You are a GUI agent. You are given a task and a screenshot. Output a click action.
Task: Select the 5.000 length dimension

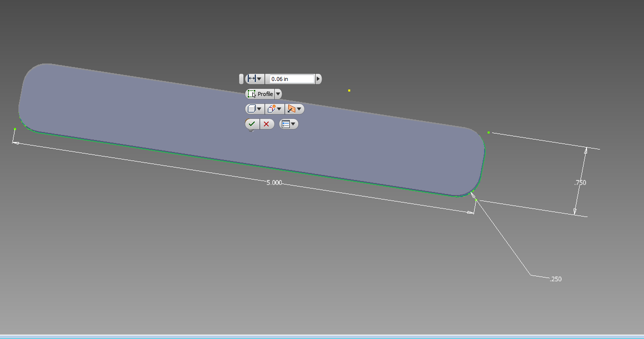click(274, 183)
